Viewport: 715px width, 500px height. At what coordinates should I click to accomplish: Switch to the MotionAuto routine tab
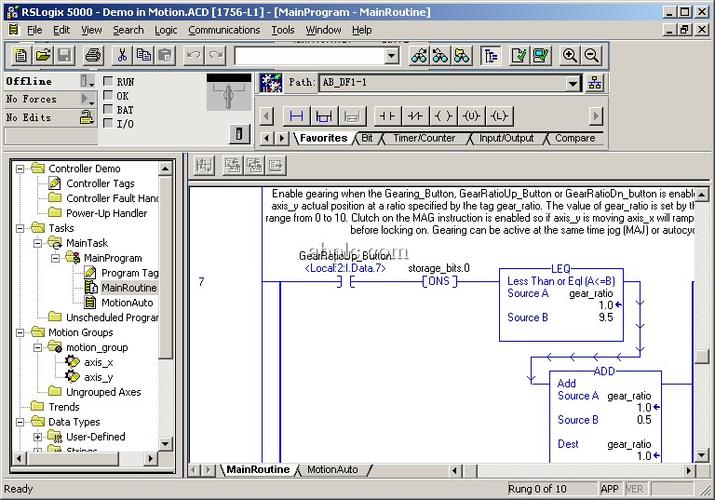click(x=332, y=469)
